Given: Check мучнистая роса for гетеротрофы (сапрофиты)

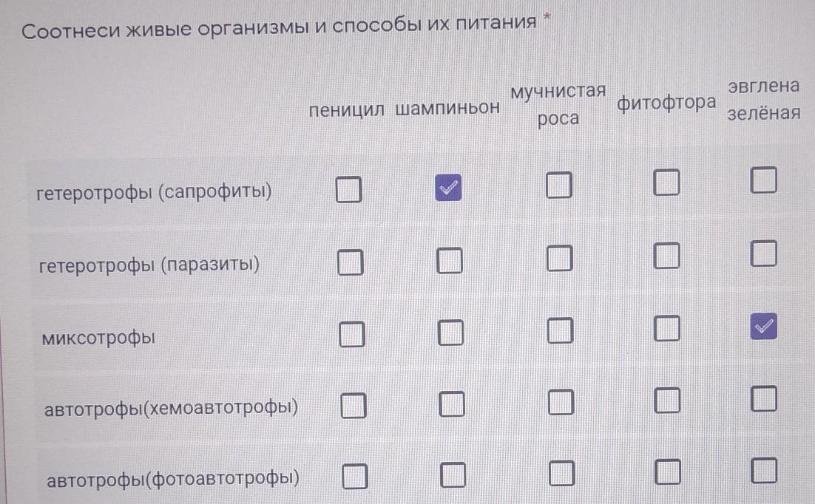Looking at the screenshot, I should click(559, 185).
